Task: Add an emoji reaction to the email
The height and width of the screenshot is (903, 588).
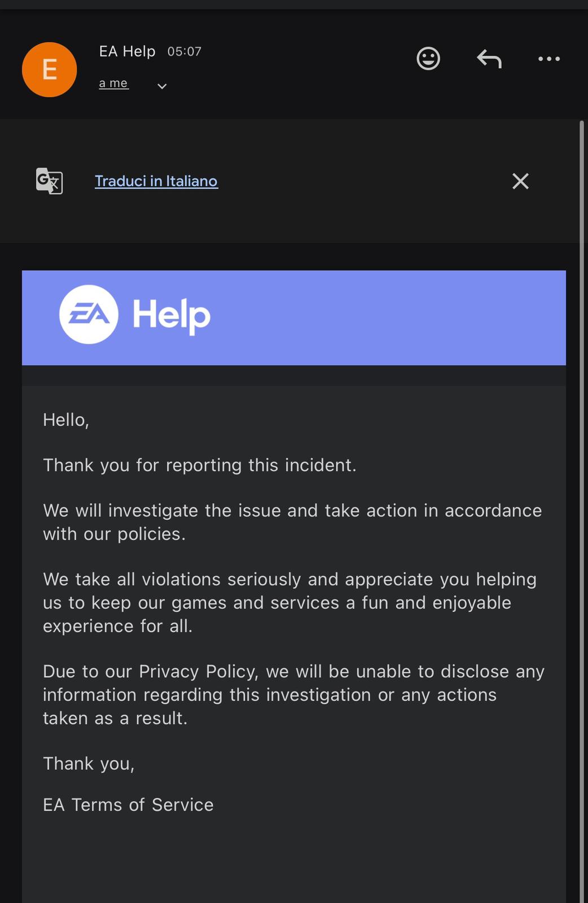Action: 428,59
